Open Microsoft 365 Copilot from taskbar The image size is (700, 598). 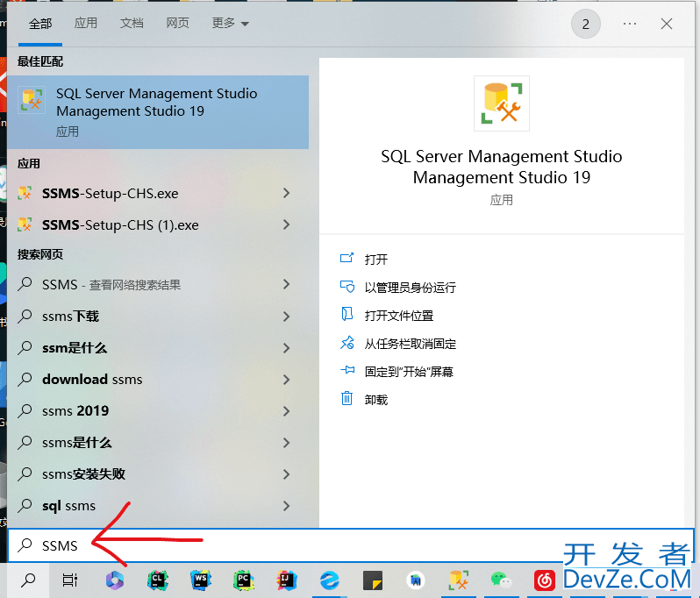tap(115, 580)
